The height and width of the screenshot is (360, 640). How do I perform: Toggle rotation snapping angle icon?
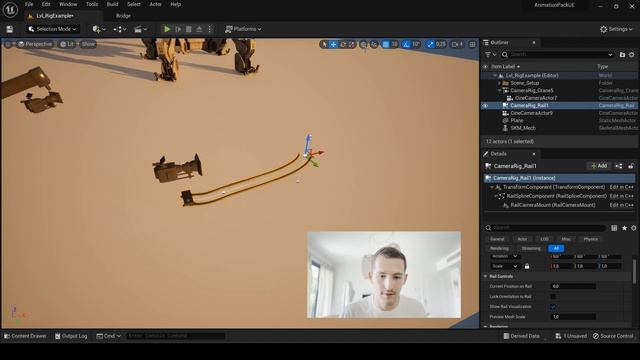point(406,44)
